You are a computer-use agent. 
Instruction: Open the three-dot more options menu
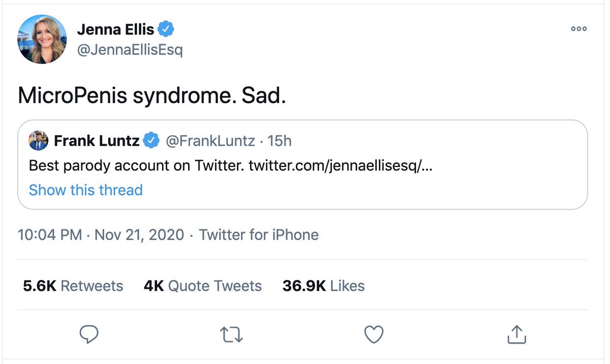click(578, 29)
